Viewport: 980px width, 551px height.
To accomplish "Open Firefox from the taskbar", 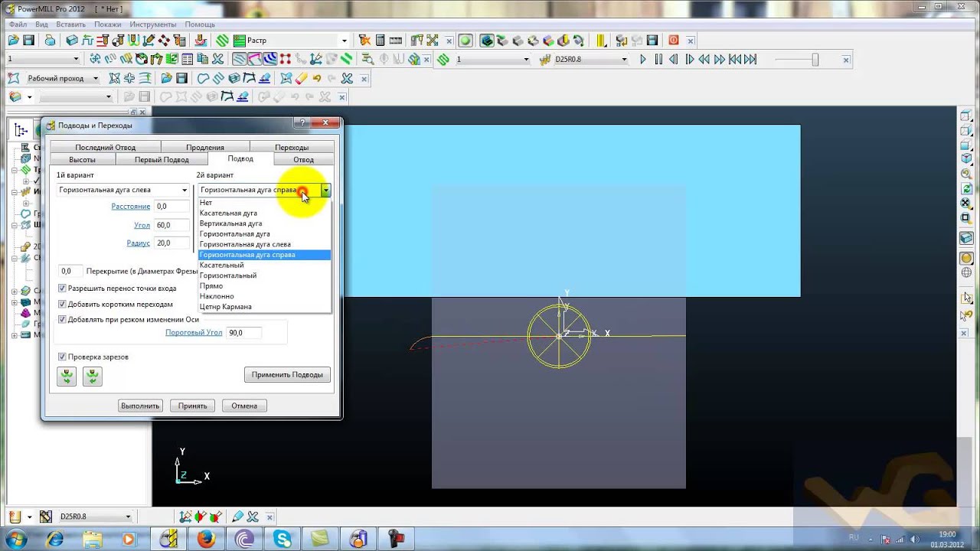I will pyautogui.click(x=206, y=540).
